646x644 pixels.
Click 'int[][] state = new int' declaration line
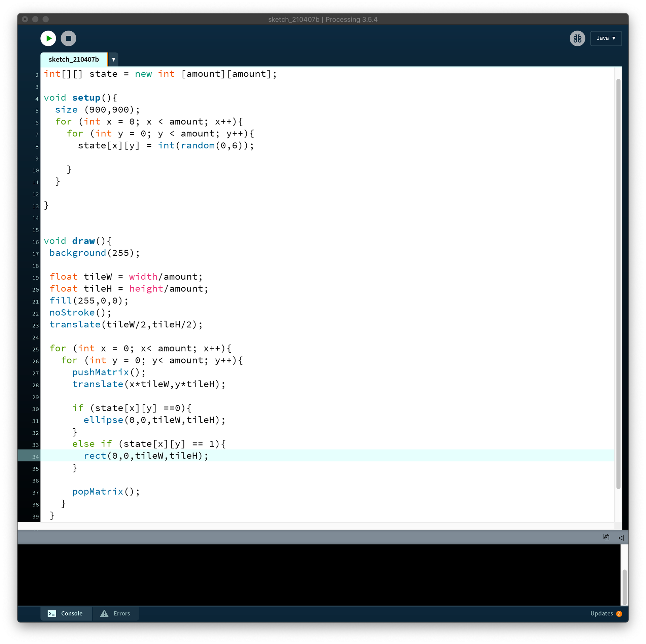click(x=160, y=74)
